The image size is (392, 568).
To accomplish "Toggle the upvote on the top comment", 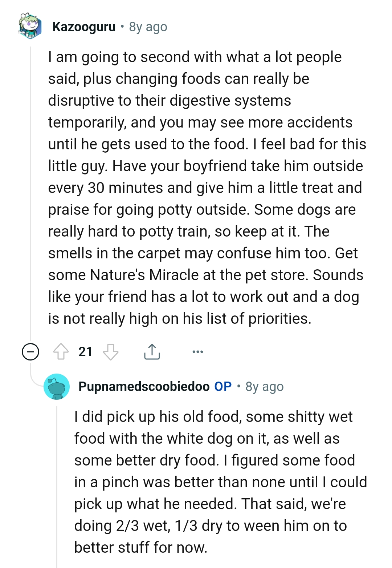I will (x=62, y=351).
